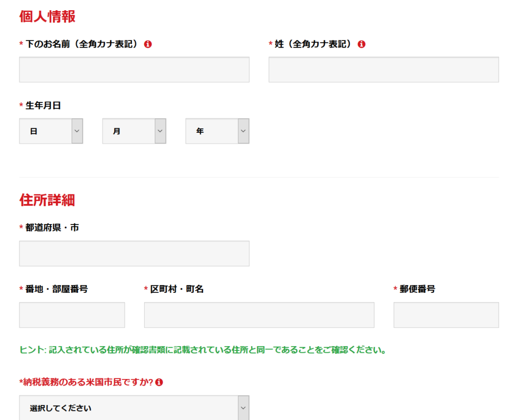Click the 都道府県・市 field label
The width and height of the screenshot is (525, 420).
52,228
